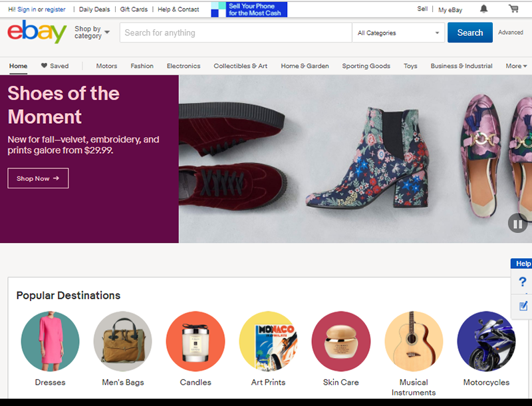The width and height of the screenshot is (532, 406).
Task: Open the Electronics menu item
Action: coord(184,66)
